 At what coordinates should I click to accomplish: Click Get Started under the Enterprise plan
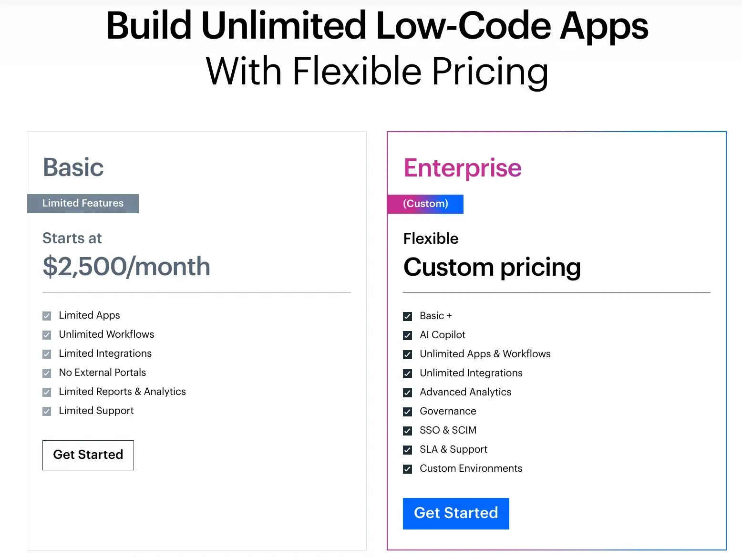tap(456, 513)
